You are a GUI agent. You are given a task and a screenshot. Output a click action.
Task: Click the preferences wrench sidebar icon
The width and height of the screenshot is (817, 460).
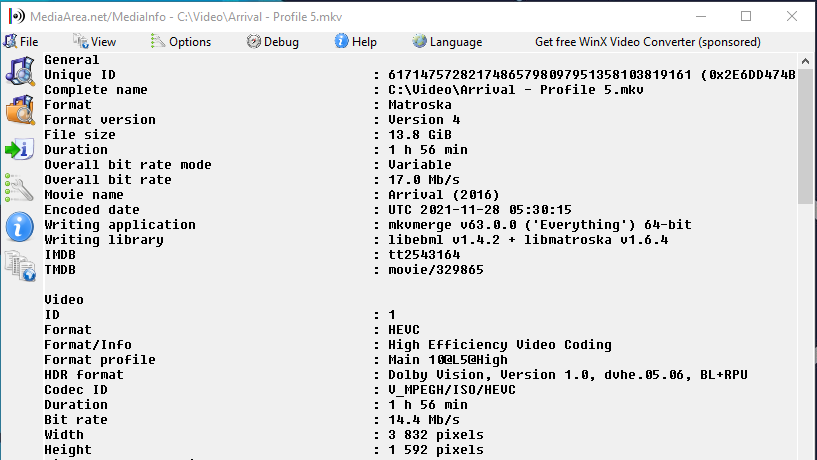pyautogui.click(x=19, y=188)
